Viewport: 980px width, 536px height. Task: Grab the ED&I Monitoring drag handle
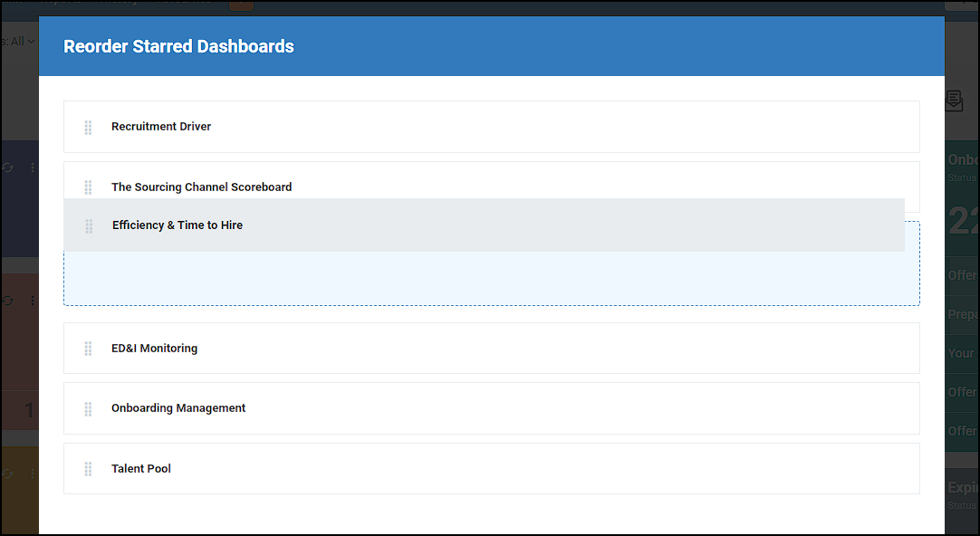tap(88, 348)
